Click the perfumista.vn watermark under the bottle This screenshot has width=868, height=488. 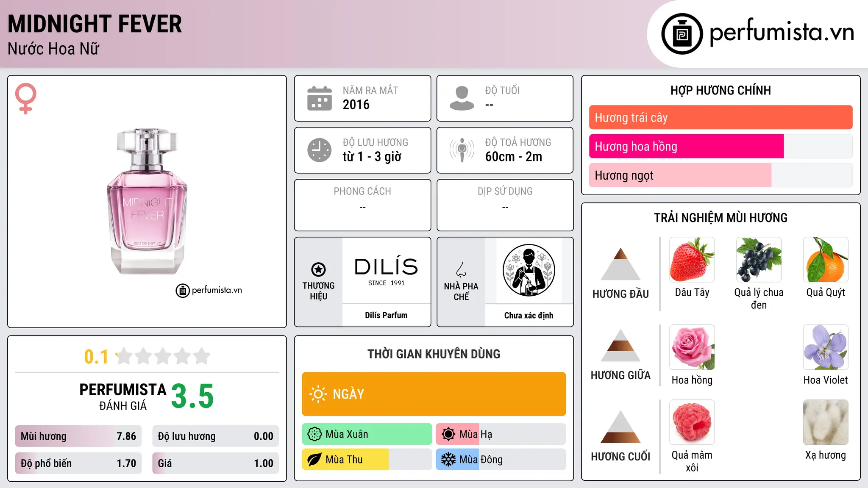[209, 291]
